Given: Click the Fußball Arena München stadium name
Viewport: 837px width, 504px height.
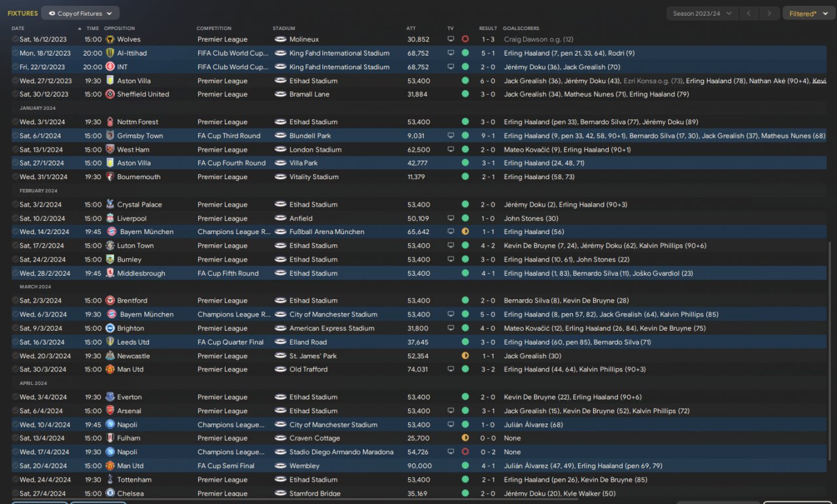Looking at the screenshot, I should [x=327, y=232].
